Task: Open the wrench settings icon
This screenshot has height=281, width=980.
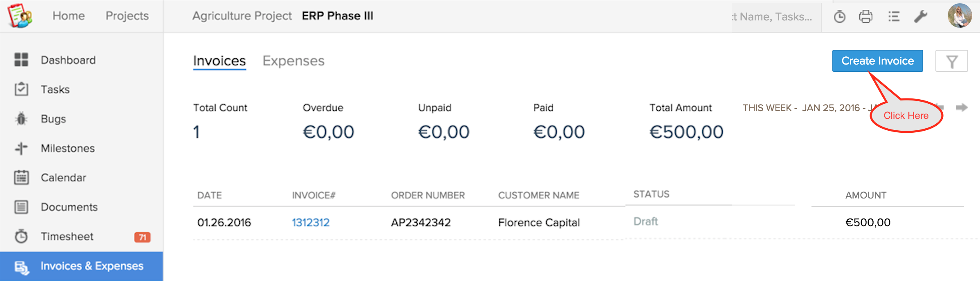Action: point(920,16)
